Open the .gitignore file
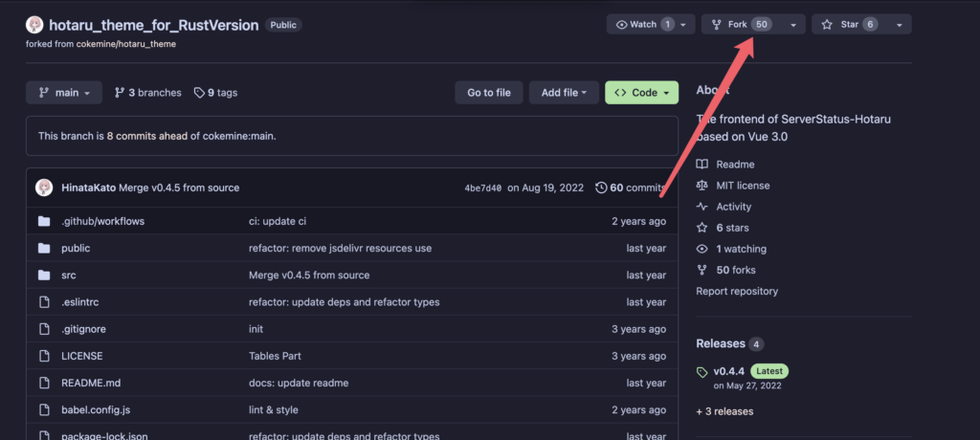Screen dimensions: 980x440 click(84, 329)
